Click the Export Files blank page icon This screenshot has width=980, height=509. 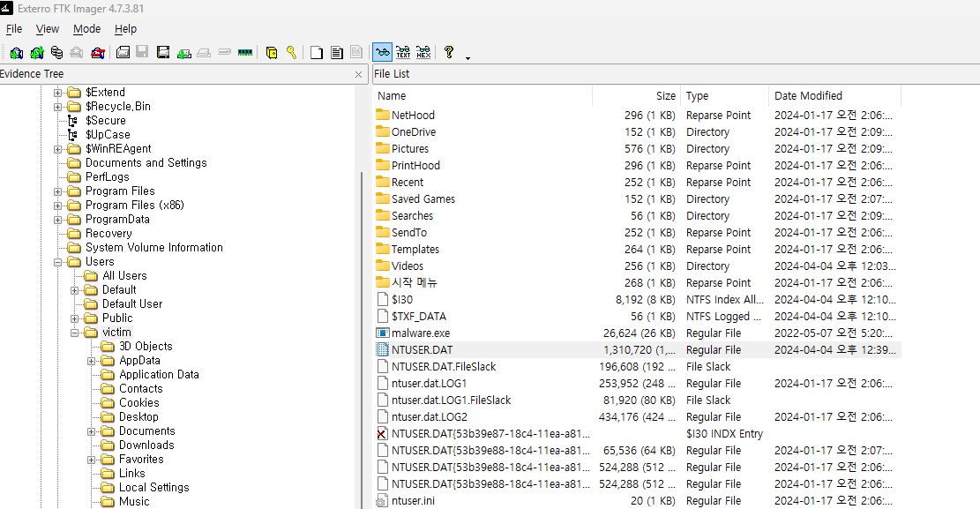(317, 53)
